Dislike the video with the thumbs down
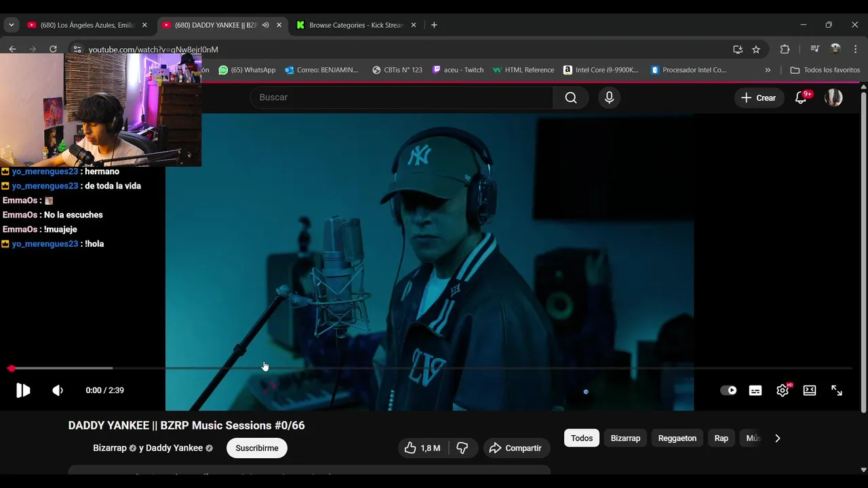This screenshot has height=488, width=868. click(462, 448)
